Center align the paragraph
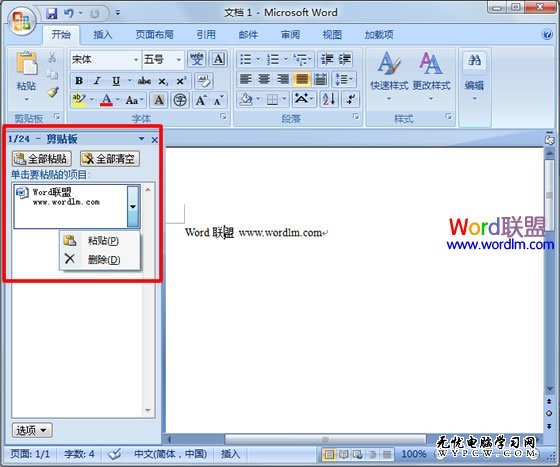 [x=264, y=79]
